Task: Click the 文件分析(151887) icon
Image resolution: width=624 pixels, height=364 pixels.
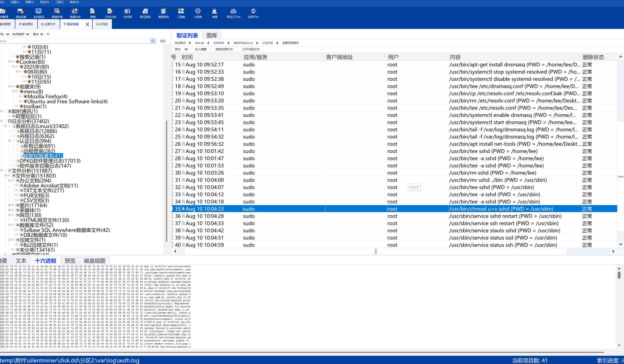Action: (10, 170)
